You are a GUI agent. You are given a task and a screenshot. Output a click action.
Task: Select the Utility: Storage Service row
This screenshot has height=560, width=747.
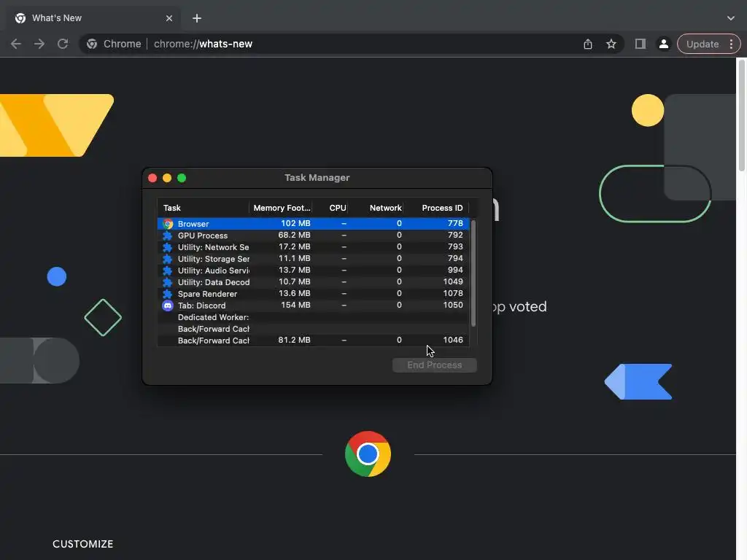pos(313,259)
